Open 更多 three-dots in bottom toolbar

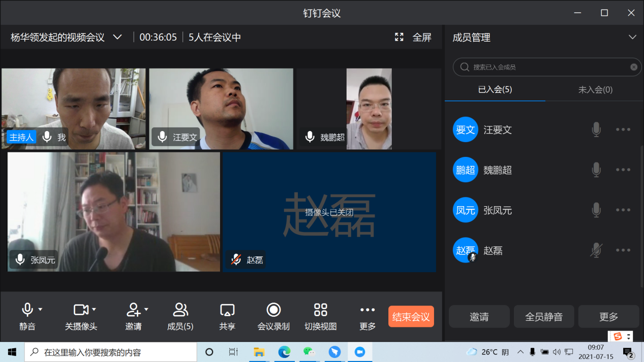pyautogui.click(x=367, y=310)
